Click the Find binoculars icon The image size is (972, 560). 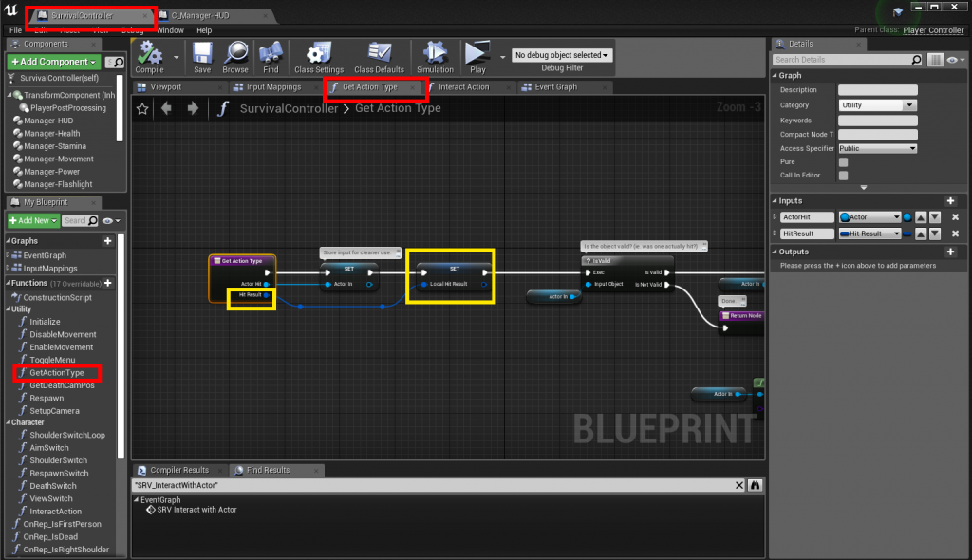coord(271,56)
